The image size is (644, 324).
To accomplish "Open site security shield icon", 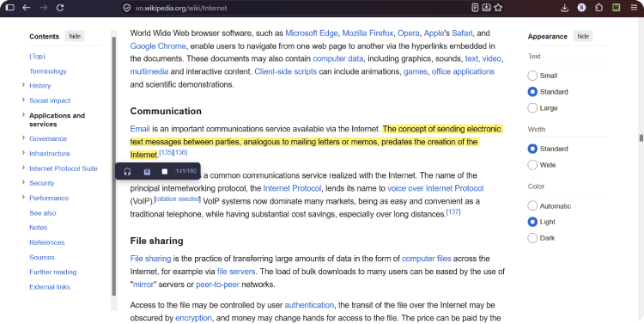I will 127,8.
